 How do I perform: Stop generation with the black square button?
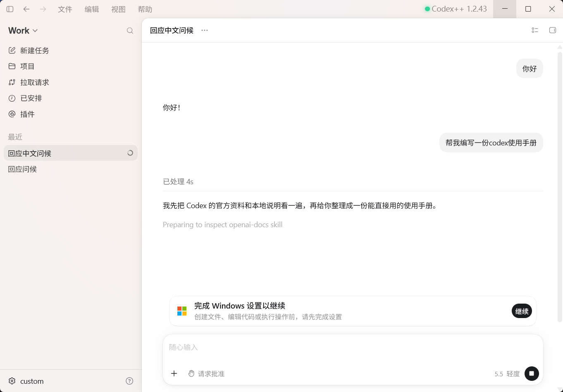tap(532, 373)
